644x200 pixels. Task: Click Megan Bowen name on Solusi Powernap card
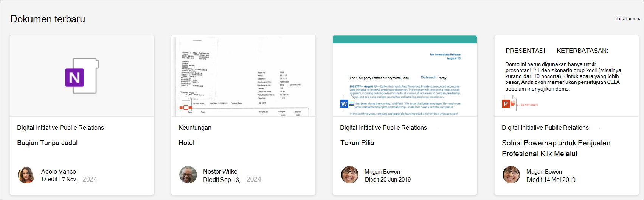click(x=544, y=172)
